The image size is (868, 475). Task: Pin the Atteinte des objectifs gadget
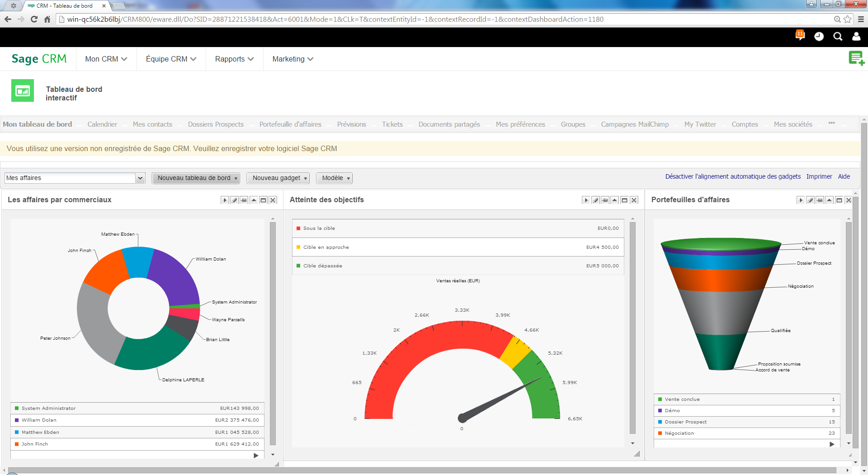pos(605,200)
